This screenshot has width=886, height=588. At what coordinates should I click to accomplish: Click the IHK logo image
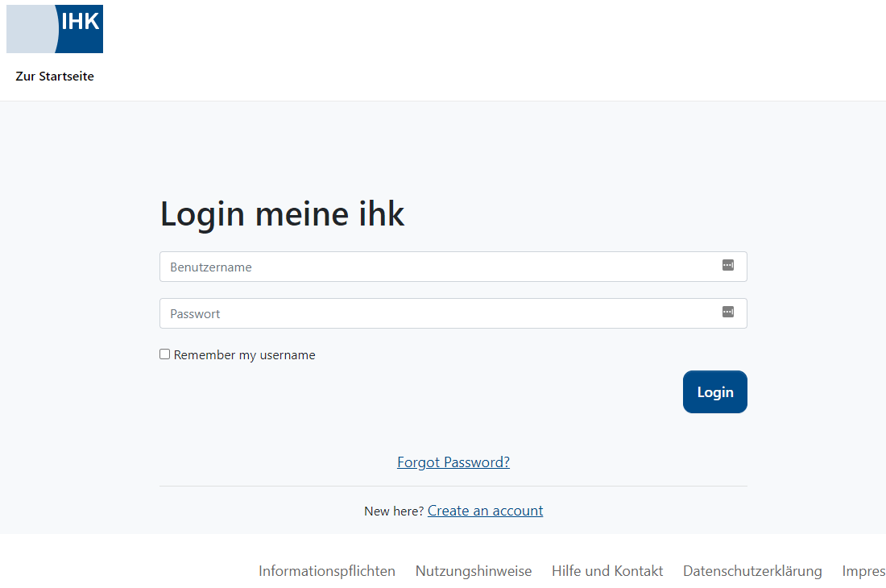tap(55, 29)
